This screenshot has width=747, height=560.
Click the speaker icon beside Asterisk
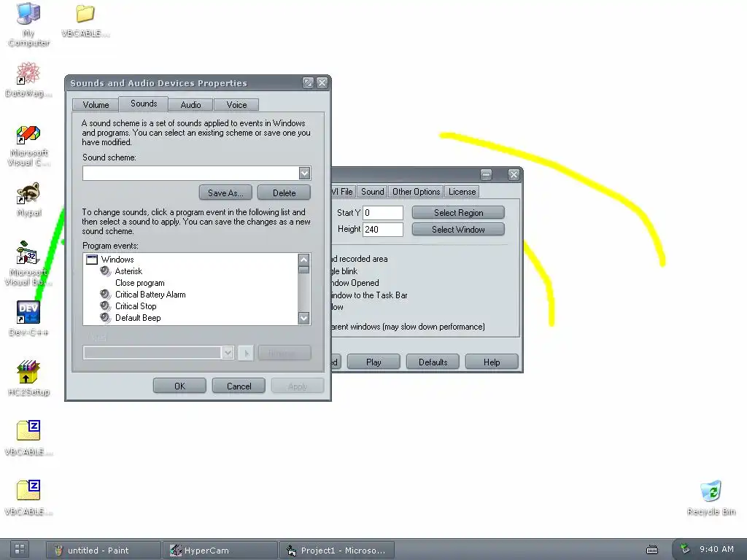105,271
